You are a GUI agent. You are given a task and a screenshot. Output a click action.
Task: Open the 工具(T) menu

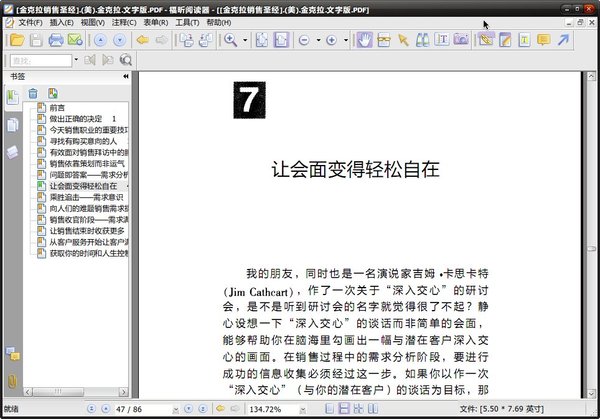click(x=187, y=23)
